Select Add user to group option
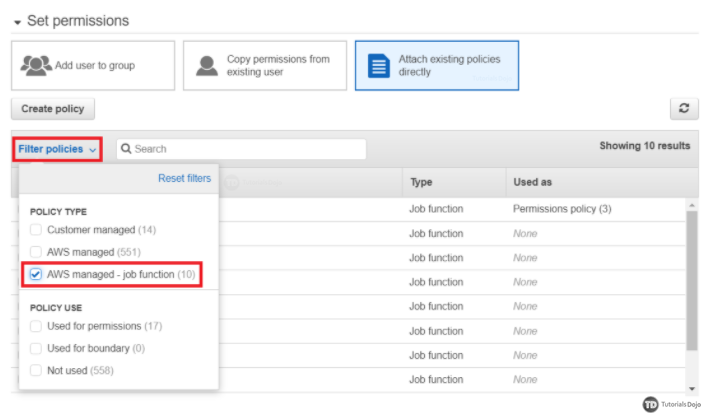711x418 pixels. (x=93, y=66)
